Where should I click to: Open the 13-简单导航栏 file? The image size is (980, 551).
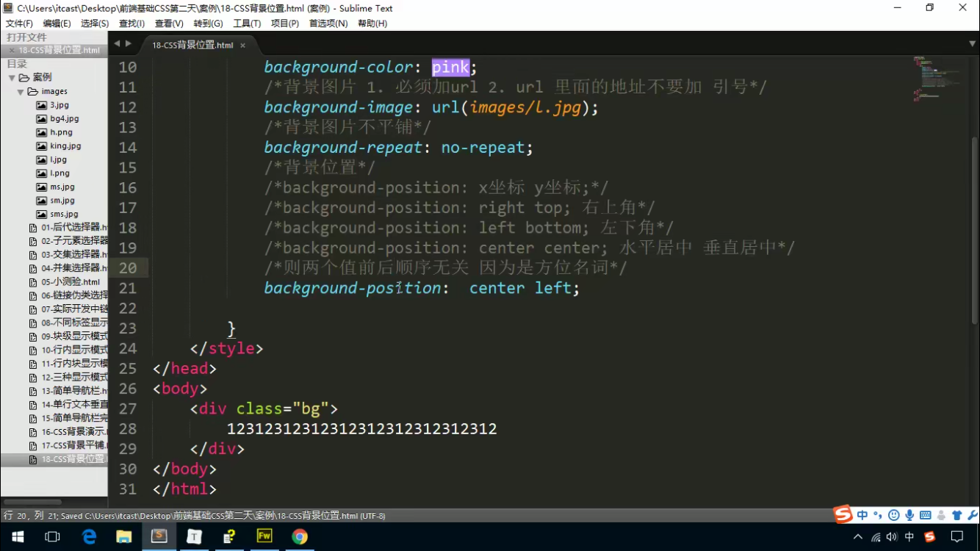[x=74, y=391]
